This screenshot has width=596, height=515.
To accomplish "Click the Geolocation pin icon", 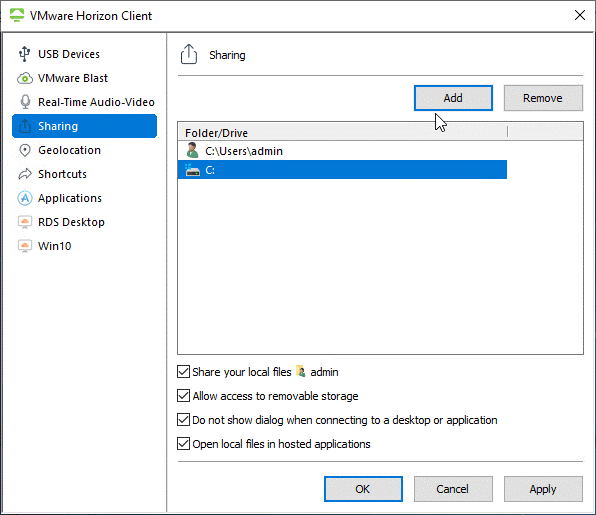I will click(x=25, y=150).
